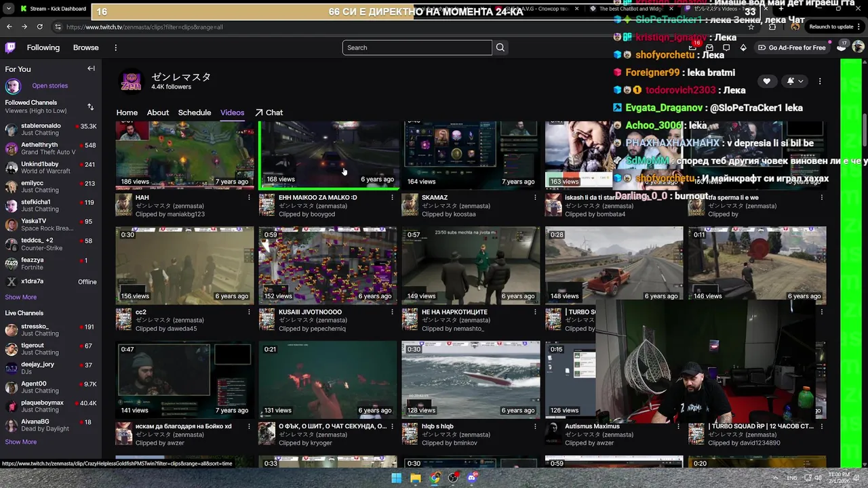Click the channel's three-dot options button

tap(820, 81)
